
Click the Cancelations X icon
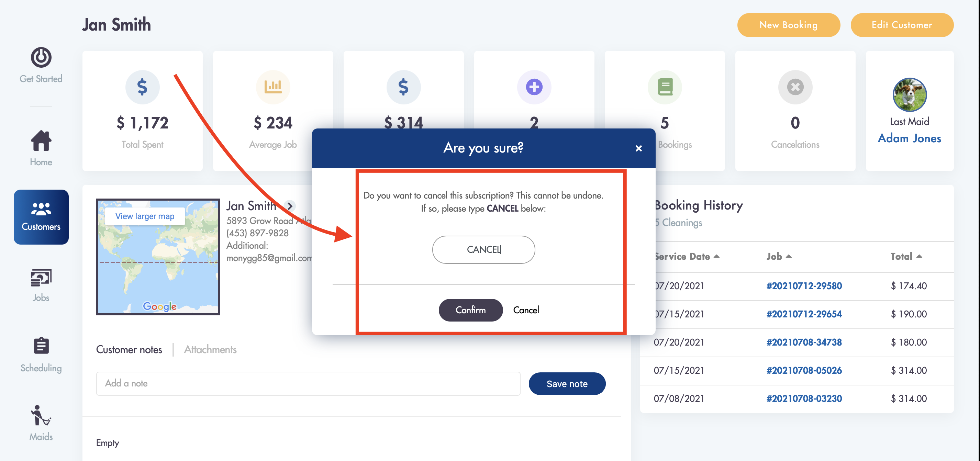click(795, 87)
